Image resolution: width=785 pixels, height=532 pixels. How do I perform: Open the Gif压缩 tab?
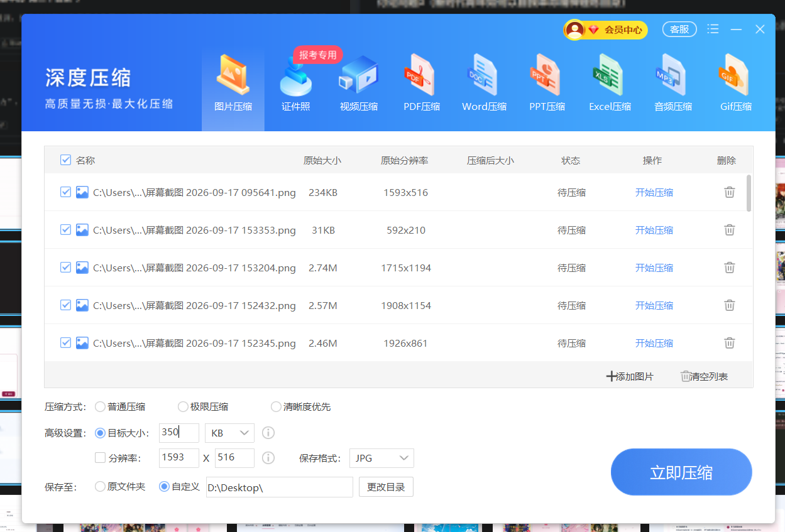point(736,84)
